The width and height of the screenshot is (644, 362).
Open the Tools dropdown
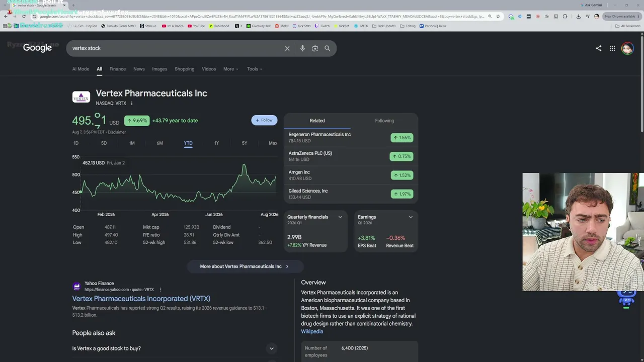255,69
